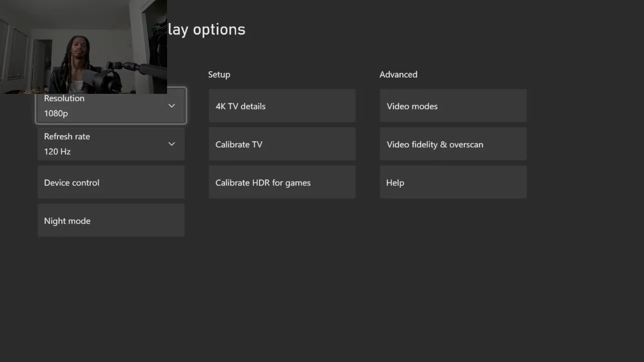Click the Advanced column heading

pyautogui.click(x=398, y=74)
